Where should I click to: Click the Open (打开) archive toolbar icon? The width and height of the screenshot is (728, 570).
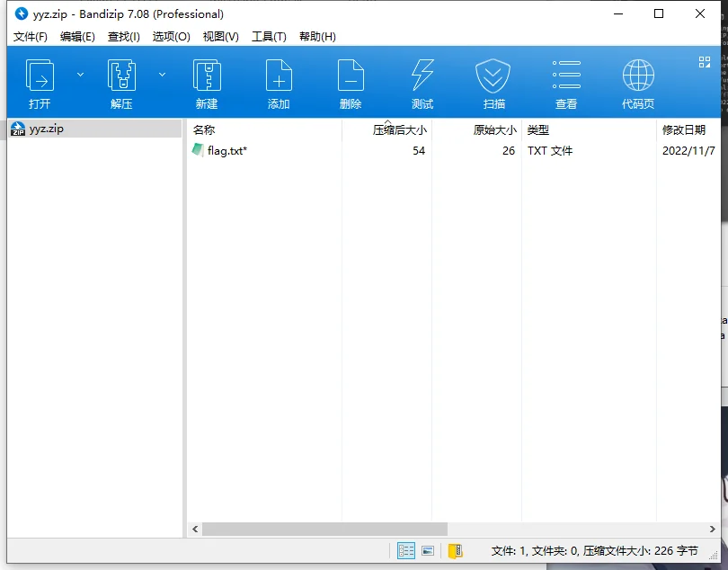(40, 83)
